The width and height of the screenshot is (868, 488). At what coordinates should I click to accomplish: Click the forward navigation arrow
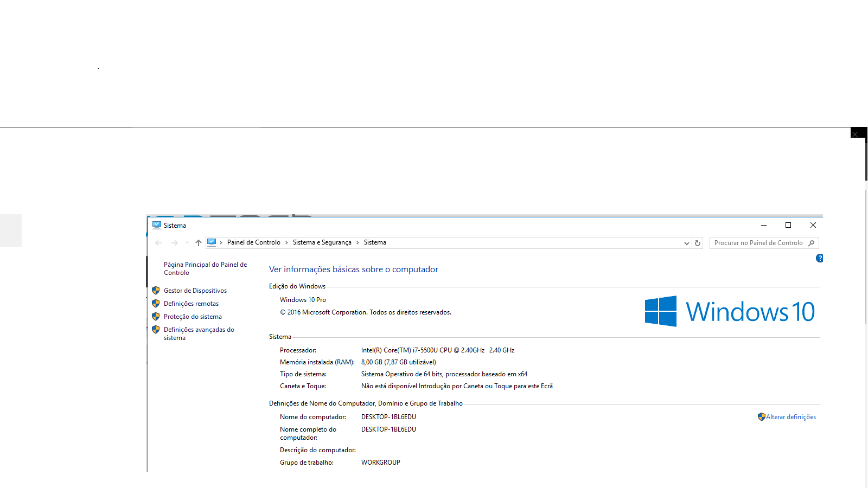(x=174, y=243)
